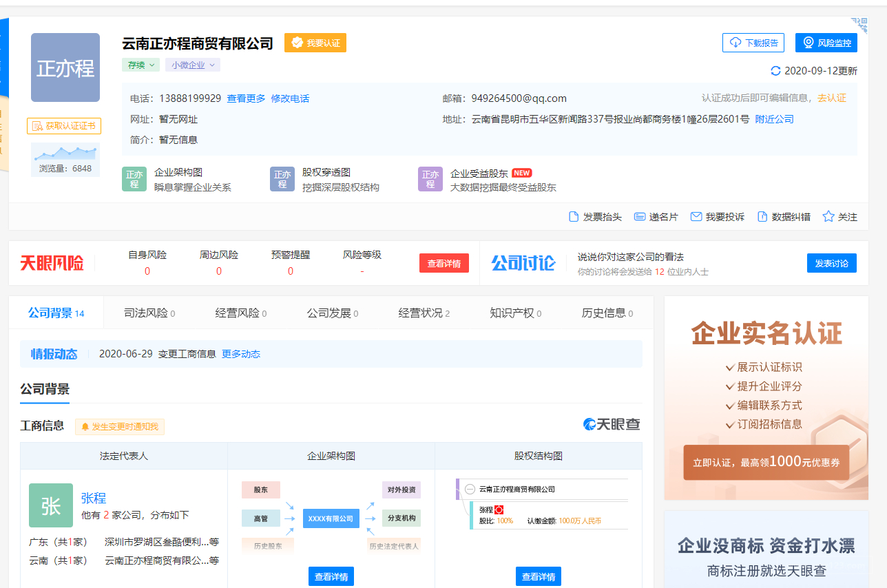
Task: Click the 我要投诉 envelope icon
Action: pos(696,217)
